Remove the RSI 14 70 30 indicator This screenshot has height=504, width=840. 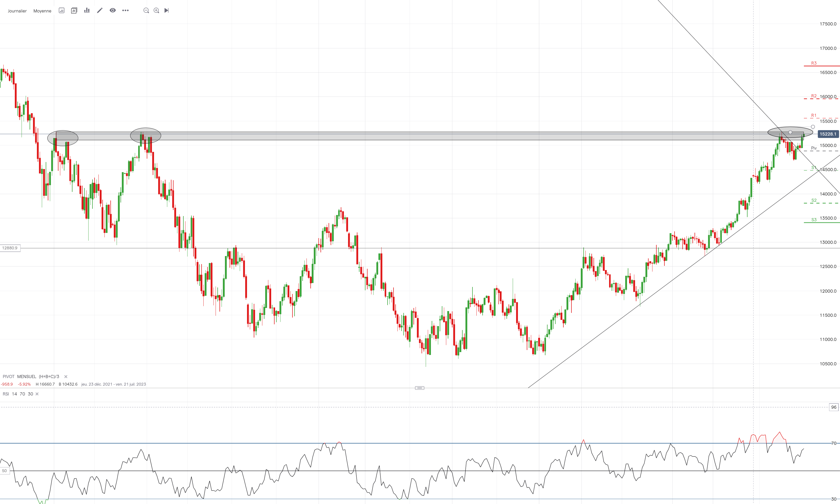[37, 394]
